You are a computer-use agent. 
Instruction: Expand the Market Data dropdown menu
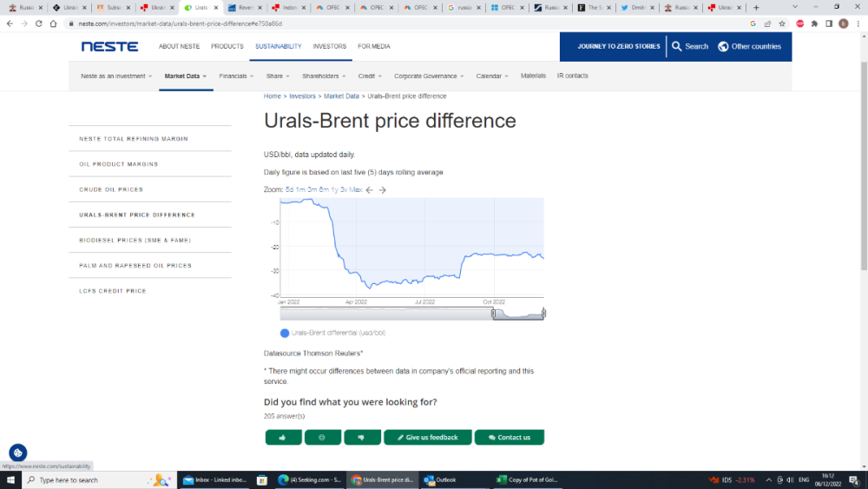(186, 76)
